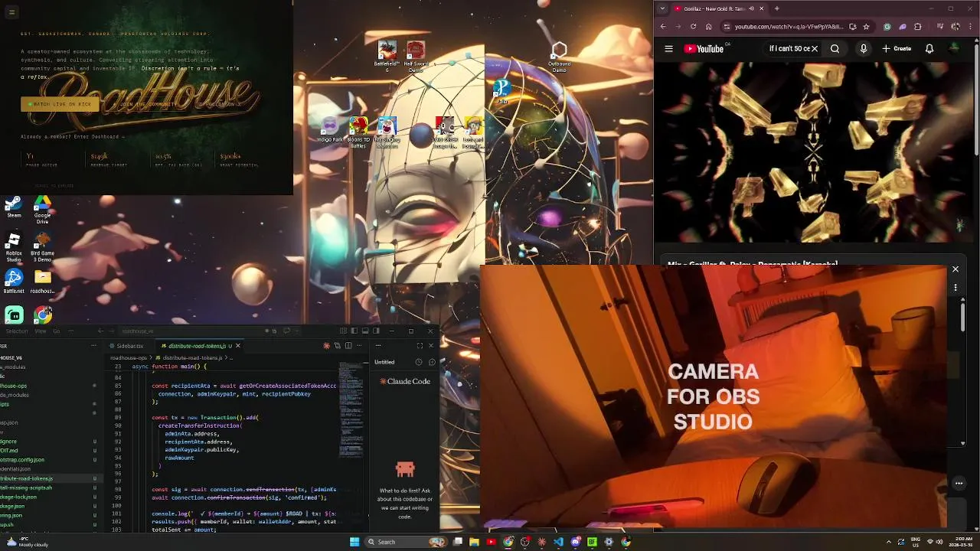Click the split editor icon in VS Code
Screen dimensions: 980x551
pos(348,346)
